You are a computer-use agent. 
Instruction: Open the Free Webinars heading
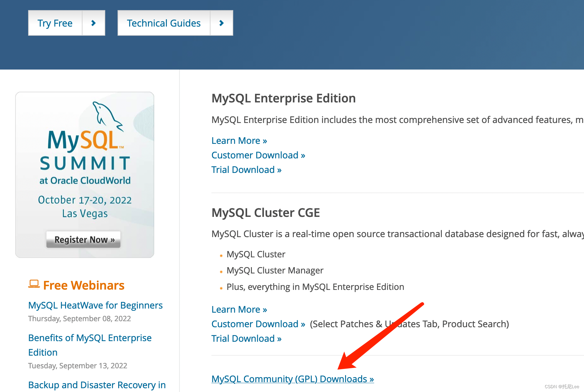pos(84,285)
